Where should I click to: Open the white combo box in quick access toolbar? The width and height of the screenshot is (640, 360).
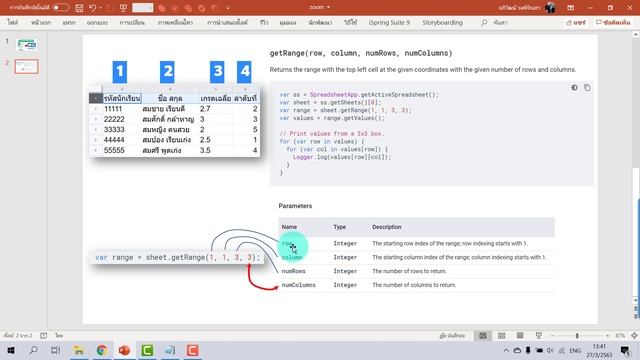[143, 8]
